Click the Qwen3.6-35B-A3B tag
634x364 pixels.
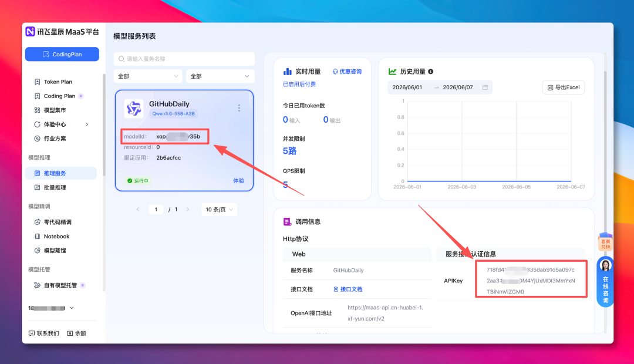[173, 114]
